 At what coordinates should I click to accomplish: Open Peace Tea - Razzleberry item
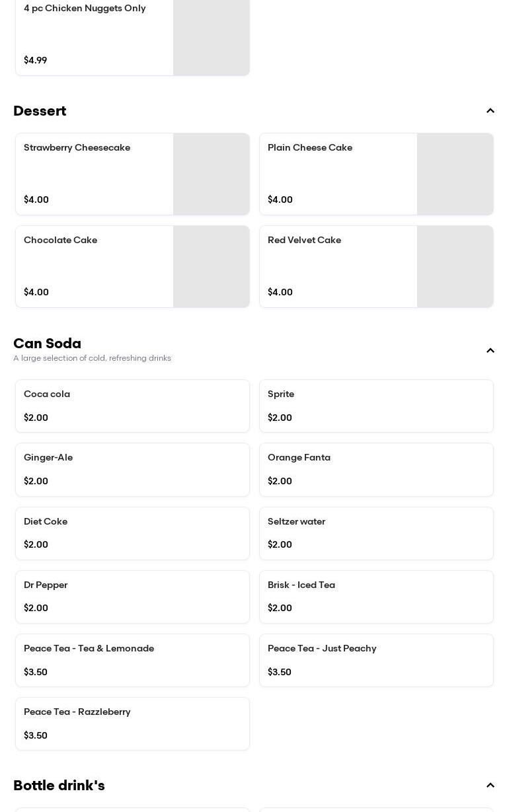132,723
